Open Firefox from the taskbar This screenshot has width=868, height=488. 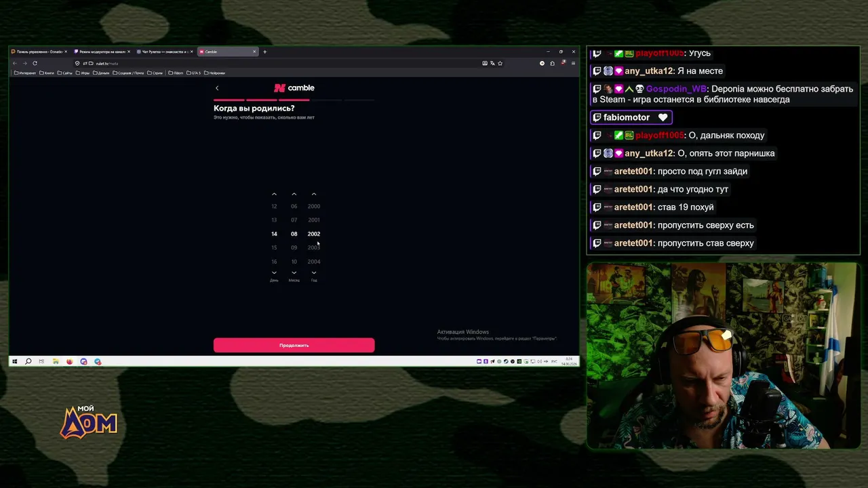69,361
